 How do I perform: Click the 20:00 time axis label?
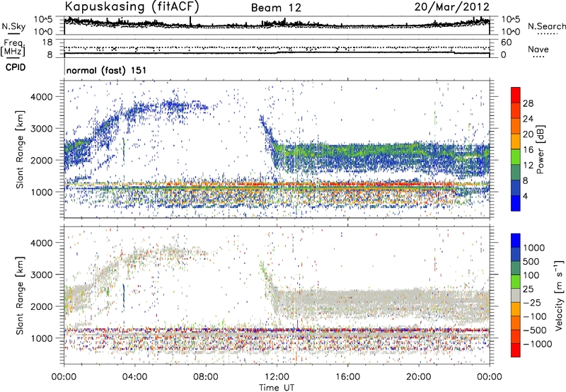(419, 377)
